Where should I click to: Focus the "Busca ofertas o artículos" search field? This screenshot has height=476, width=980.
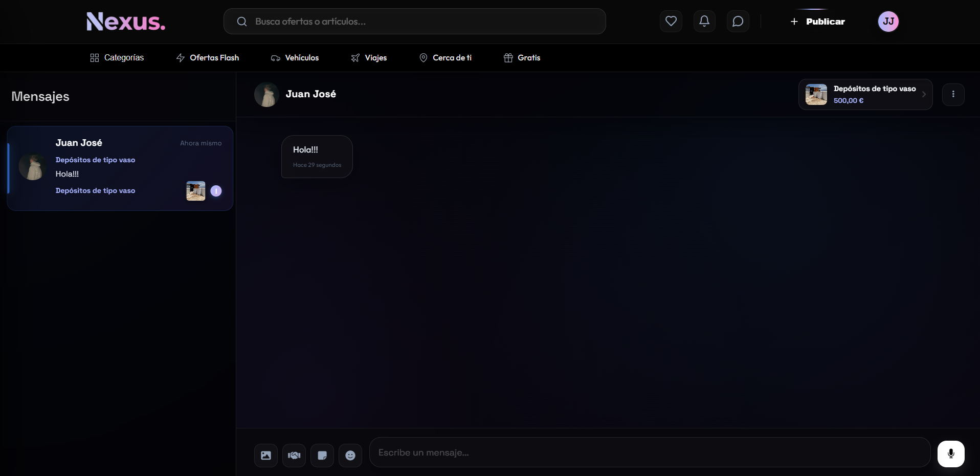415,21
